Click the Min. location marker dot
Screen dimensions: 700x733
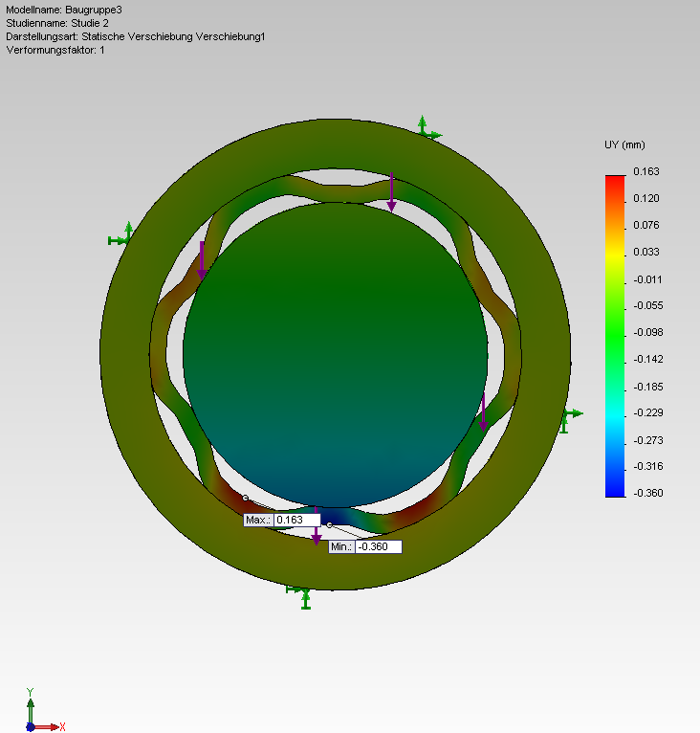tap(329, 525)
